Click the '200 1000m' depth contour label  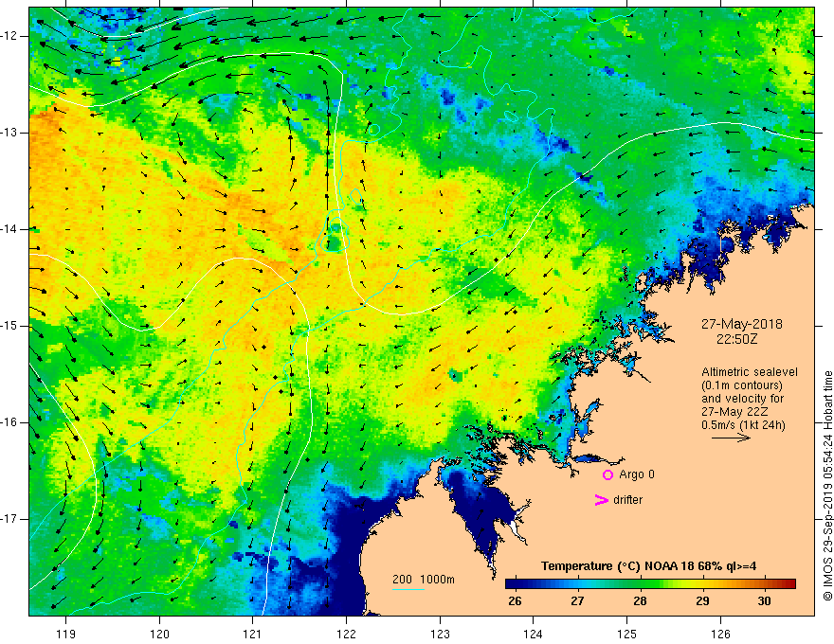pyautogui.click(x=424, y=580)
